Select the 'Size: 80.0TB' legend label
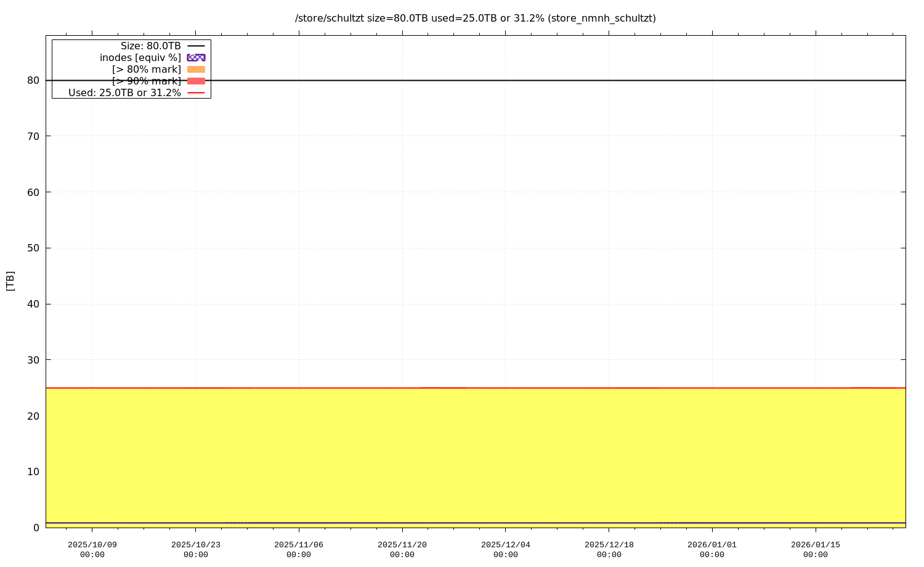The image size is (924, 567). 150,46
